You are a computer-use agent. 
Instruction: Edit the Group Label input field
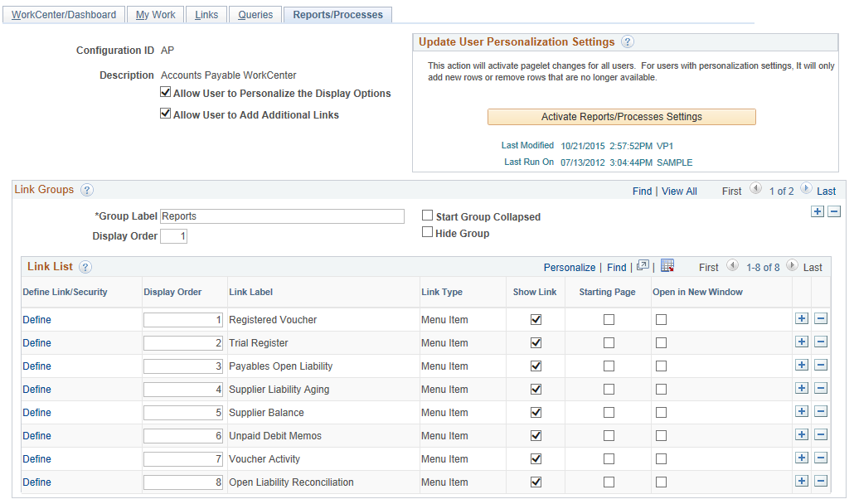(x=282, y=216)
